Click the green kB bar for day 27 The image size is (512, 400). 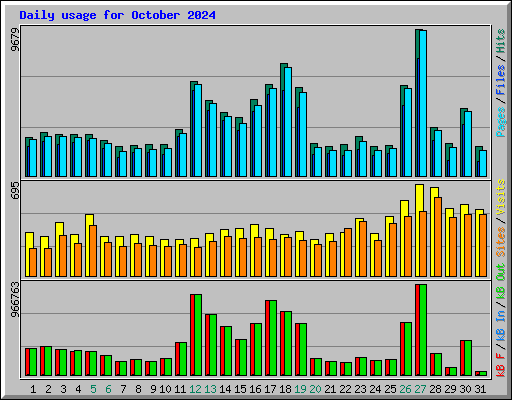[423, 330]
